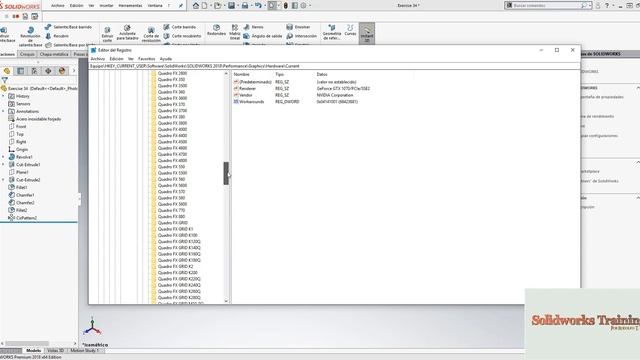Click the Matriz lineal pattern tool

tap(235, 33)
